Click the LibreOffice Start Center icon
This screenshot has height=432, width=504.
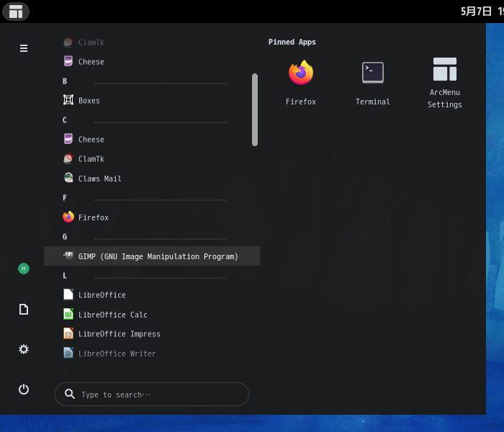click(68, 294)
